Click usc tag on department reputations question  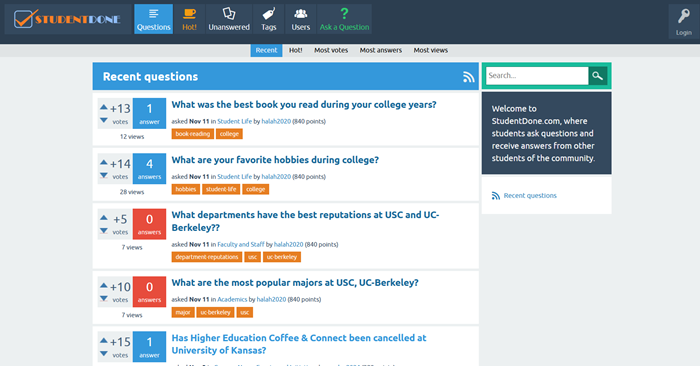pyautogui.click(x=252, y=257)
